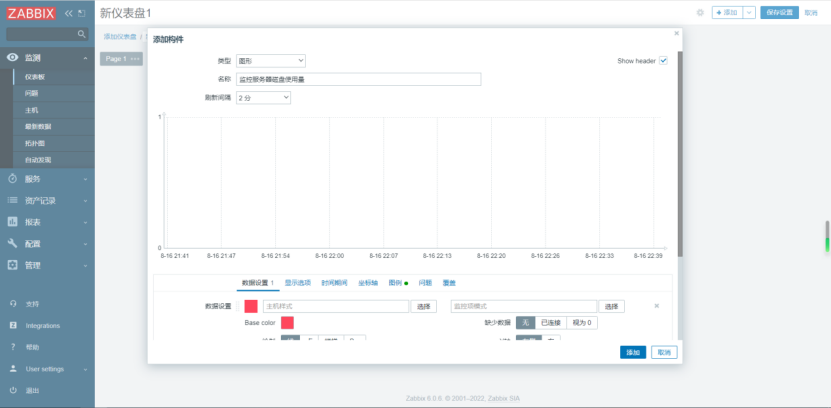
Task: Click the three-dots icon on Page 1 tab
Action: point(135,59)
